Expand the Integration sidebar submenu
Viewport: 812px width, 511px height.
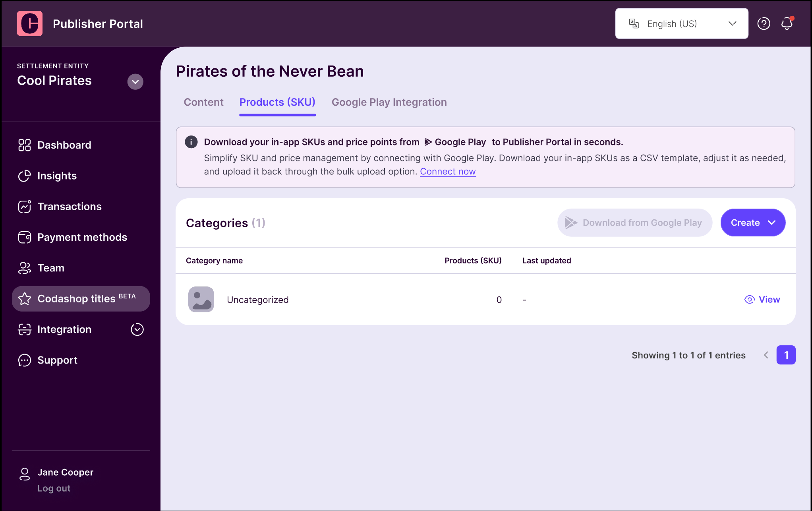tap(137, 329)
